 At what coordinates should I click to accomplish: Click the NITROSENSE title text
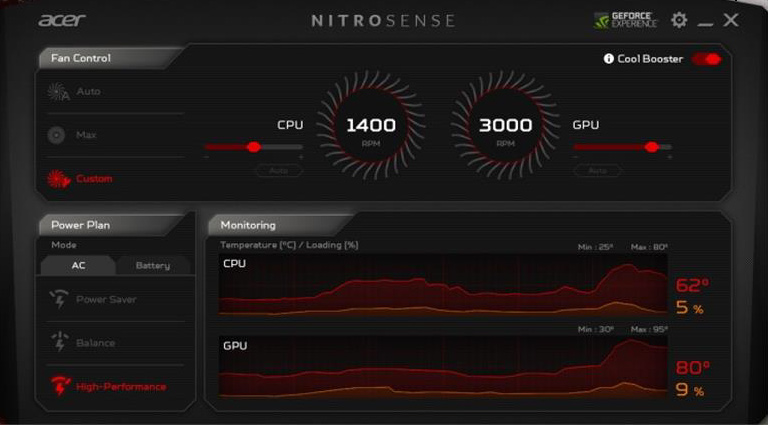tap(383, 21)
